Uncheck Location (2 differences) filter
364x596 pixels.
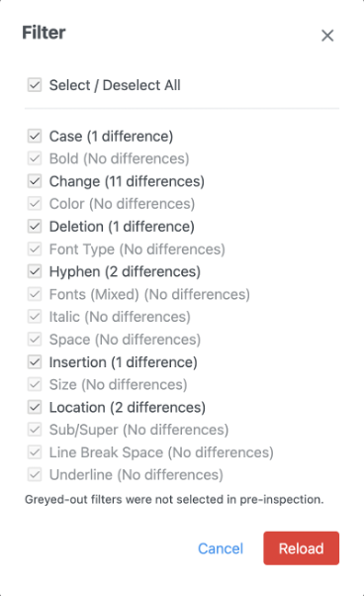click(x=35, y=407)
